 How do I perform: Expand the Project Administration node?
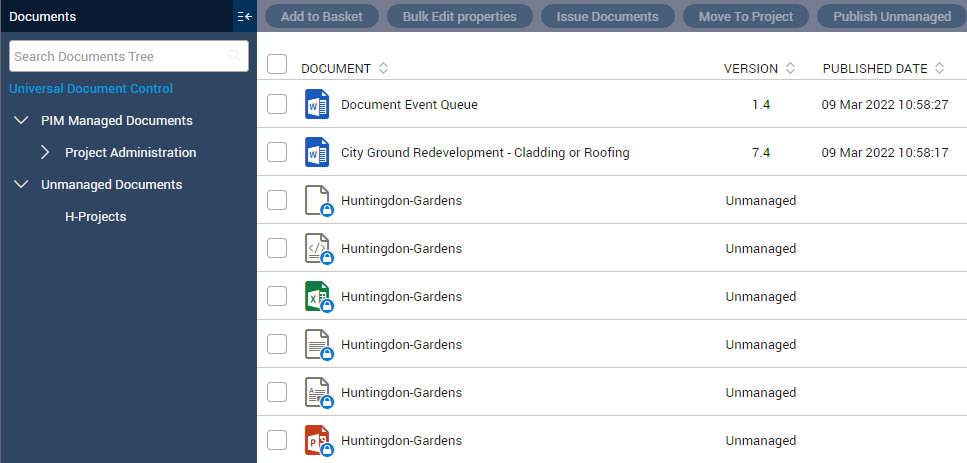point(45,152)
